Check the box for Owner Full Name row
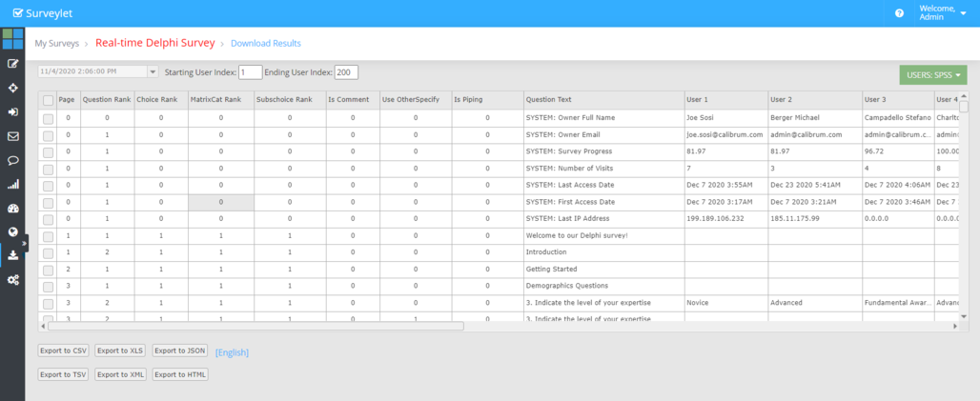This screenshot has height=401, width=980. pyautogui.click(x=48, y=117)
